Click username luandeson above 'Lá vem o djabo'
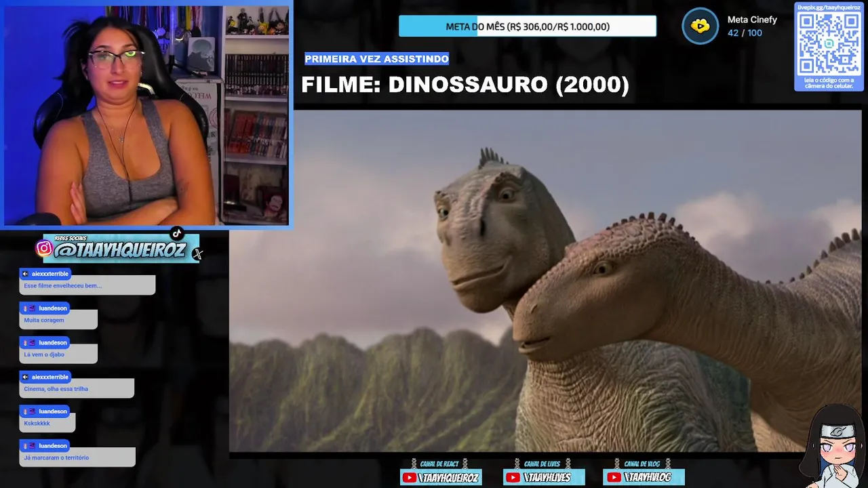 coord(53,343)
